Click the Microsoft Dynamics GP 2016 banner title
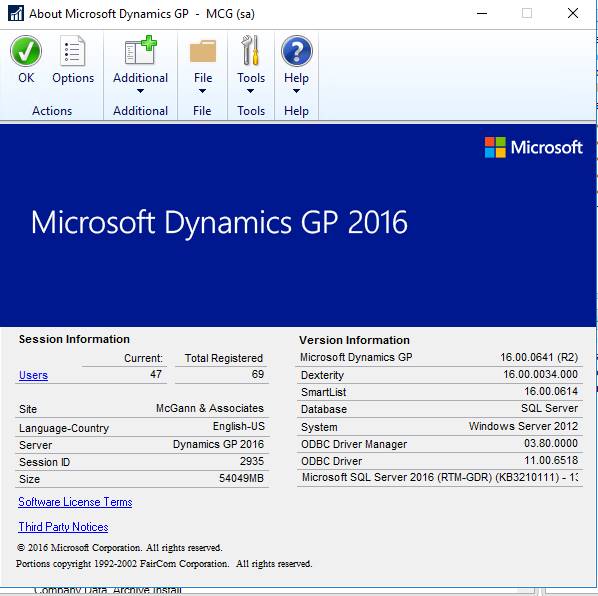The height and width of the screenshot is (596, 598). [x=219, y=222]
